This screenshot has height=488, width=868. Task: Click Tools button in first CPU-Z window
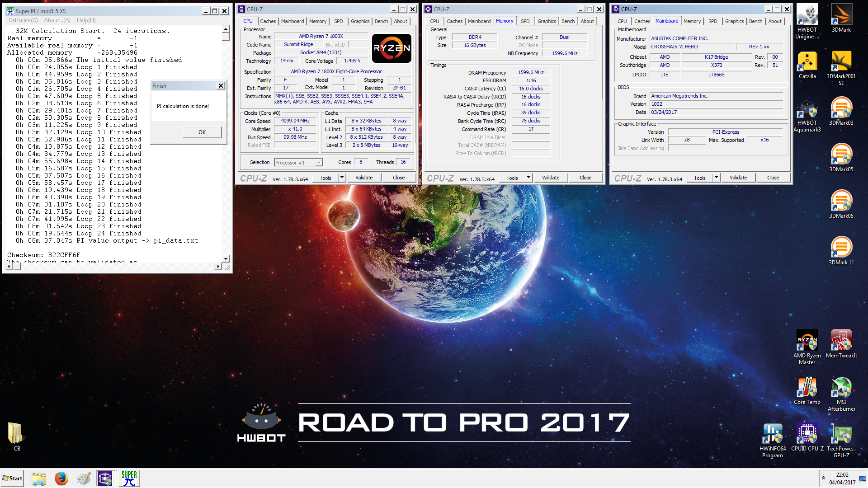(325, 178)
